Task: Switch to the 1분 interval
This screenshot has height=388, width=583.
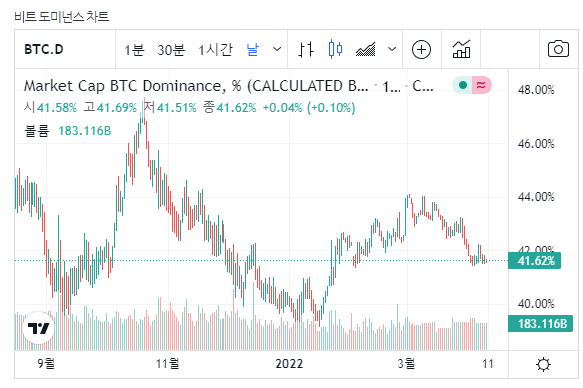Action: tap(134, 49)
